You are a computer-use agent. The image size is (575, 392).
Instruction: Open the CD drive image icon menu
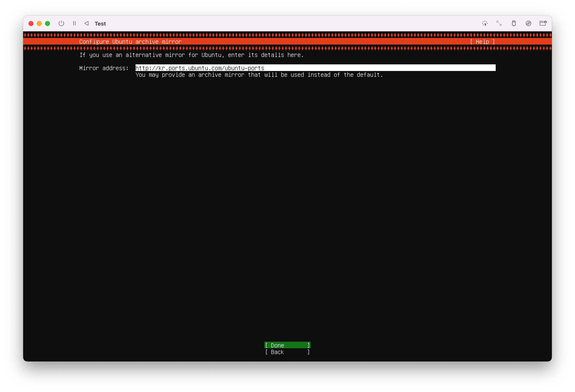(528, 24)
